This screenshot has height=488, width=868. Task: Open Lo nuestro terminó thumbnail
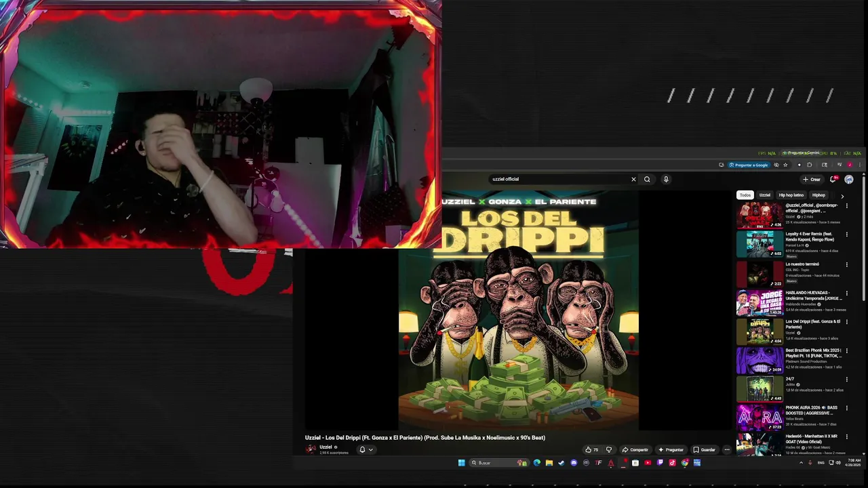pos(760,274)
